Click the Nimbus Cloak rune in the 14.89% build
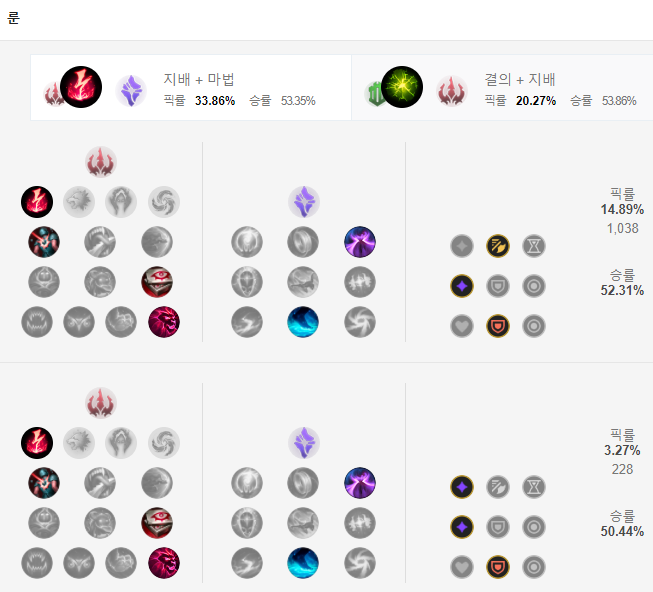The width and height of the screenshot is (653, 592). pyautogui.click(x=360, y=242)
